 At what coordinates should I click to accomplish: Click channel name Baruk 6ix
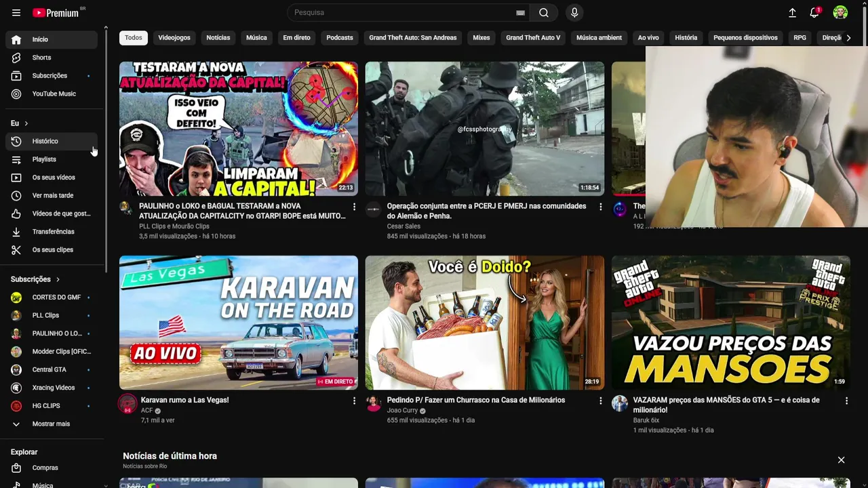(x=646, y=420)
